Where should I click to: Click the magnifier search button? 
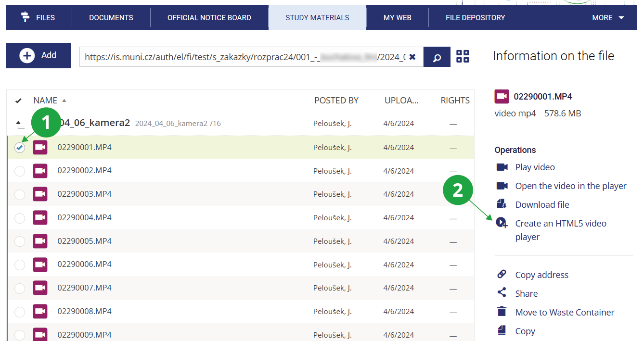[x=437, y=57]
